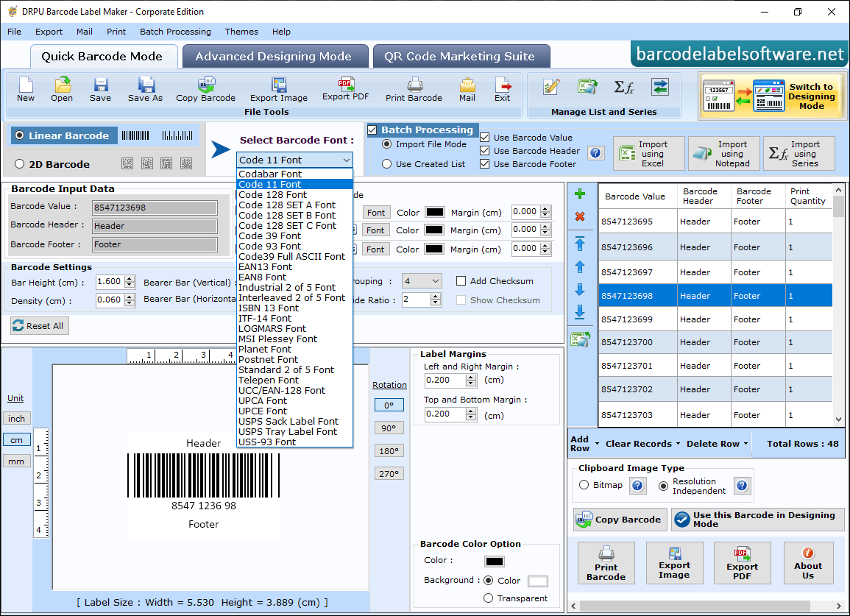Viewport: 850px width, 616px height.
Task: Click the Exit toolbar icon
Action: [502, 89]
